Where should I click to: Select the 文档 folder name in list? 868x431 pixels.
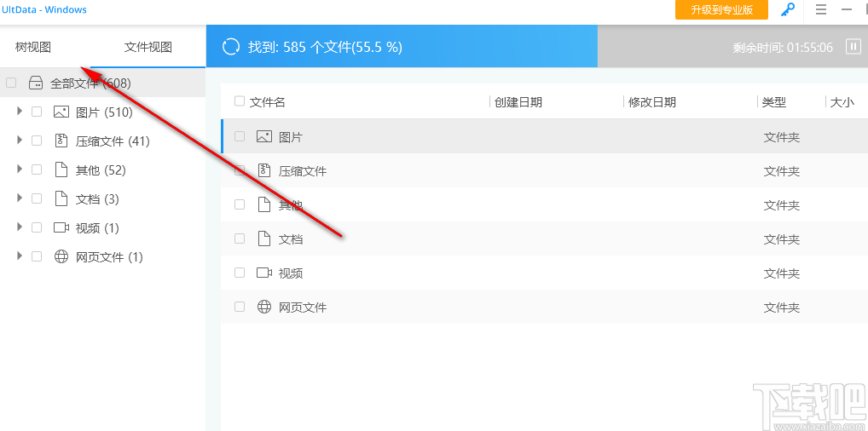pos(291,239)
